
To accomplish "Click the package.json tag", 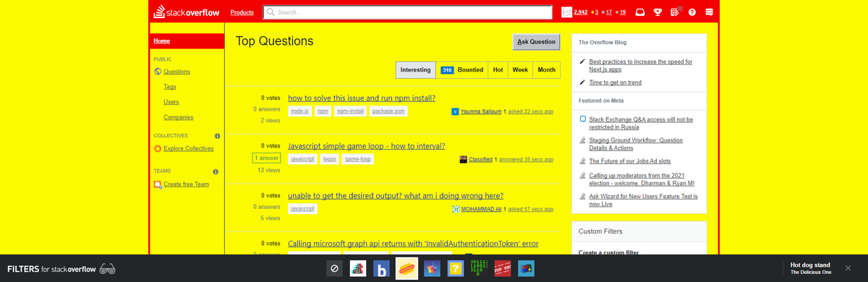I will [x=388, y=111].
